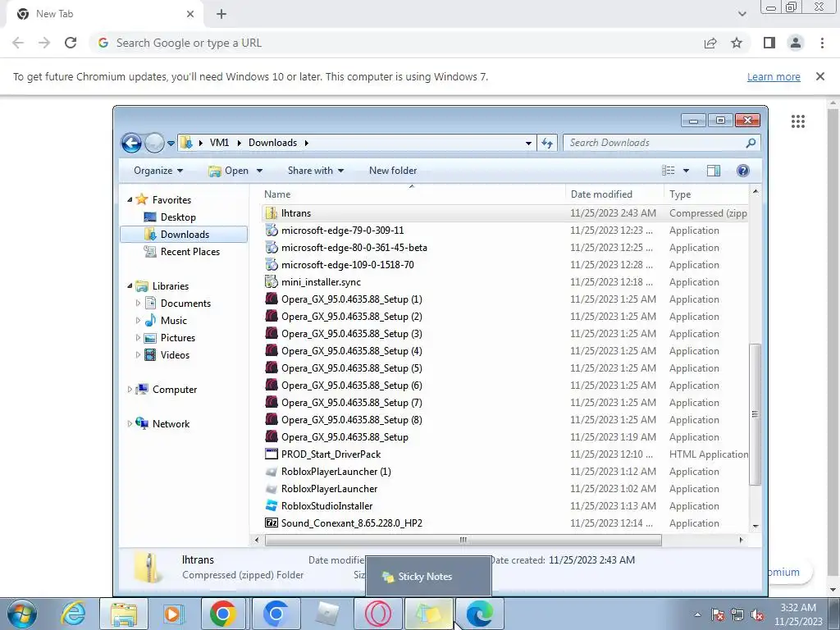Open Microsoft Edge taskbar icon
This screenshot has height=630, width=840.
(x=479, y=614)
